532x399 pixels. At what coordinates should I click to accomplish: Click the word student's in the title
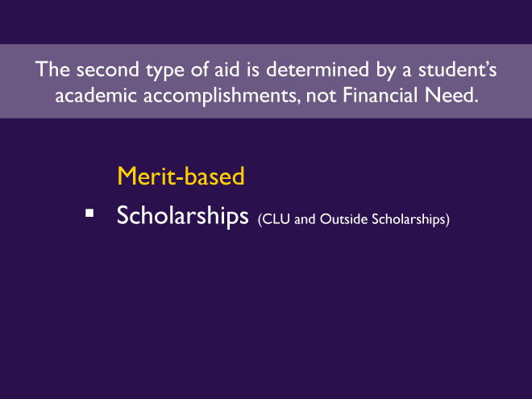click(x=459, y=69)
